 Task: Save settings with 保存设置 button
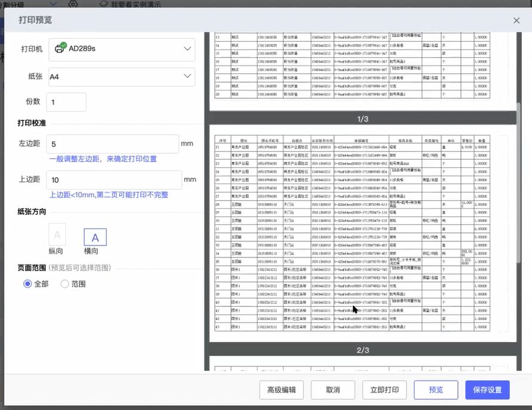[x=487, y=390]
